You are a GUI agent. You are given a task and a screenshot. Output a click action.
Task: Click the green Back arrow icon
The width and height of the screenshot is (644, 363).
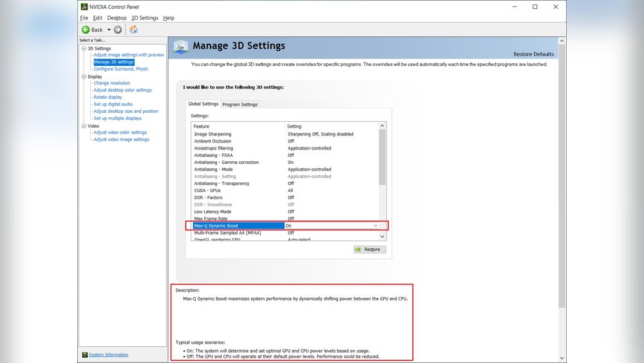coord(86,30)
